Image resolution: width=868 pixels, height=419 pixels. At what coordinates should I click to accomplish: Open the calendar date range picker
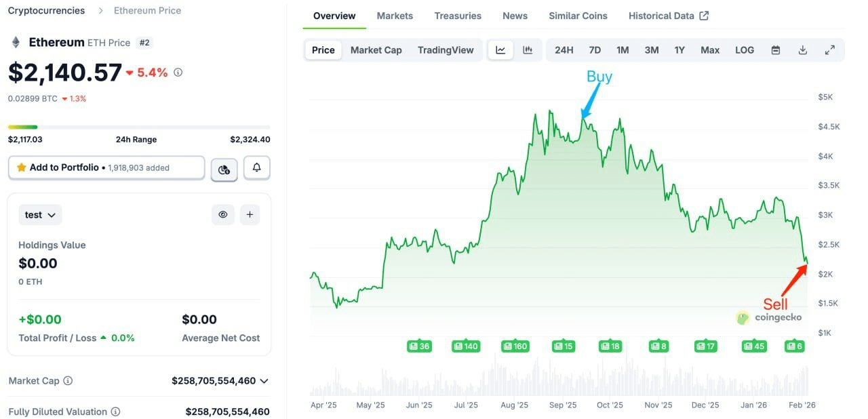(776, 50)
